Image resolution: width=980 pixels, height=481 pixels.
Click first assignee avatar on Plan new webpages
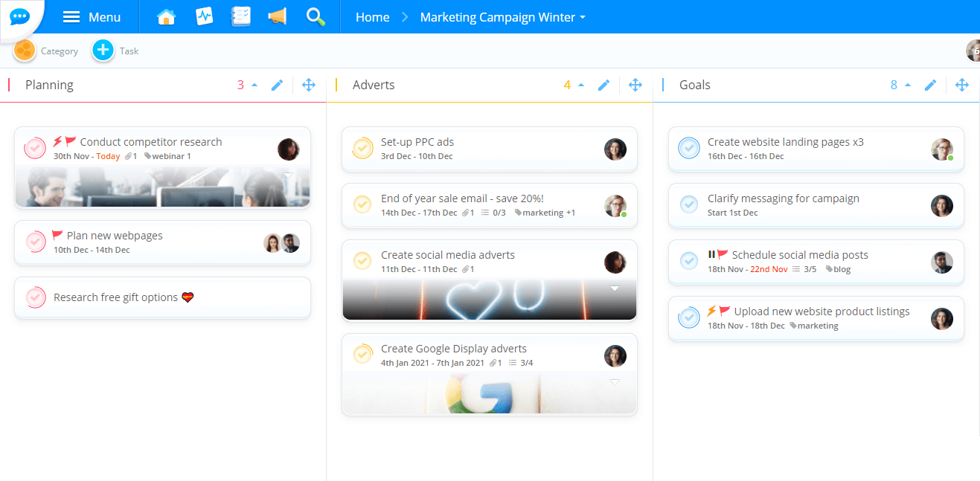click(272, 243)
